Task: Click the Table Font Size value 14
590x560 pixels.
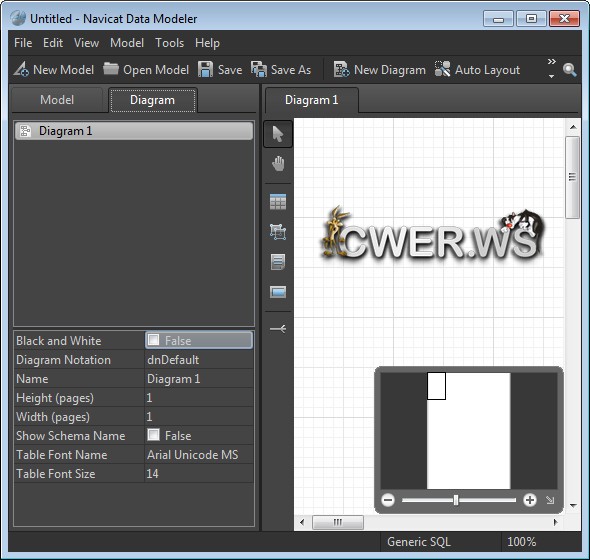Action: click(x=199, y=473)
